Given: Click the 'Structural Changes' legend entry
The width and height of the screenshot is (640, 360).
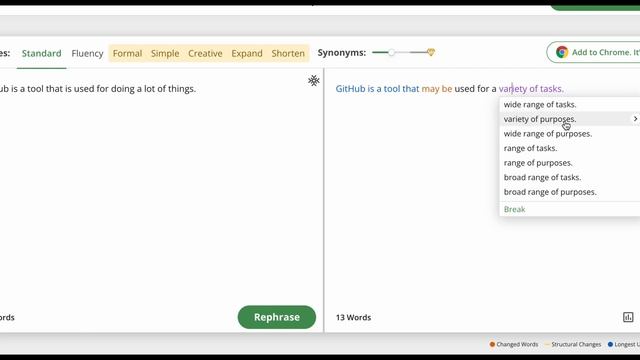Looking at the screenshot, I should coord(573,344).
